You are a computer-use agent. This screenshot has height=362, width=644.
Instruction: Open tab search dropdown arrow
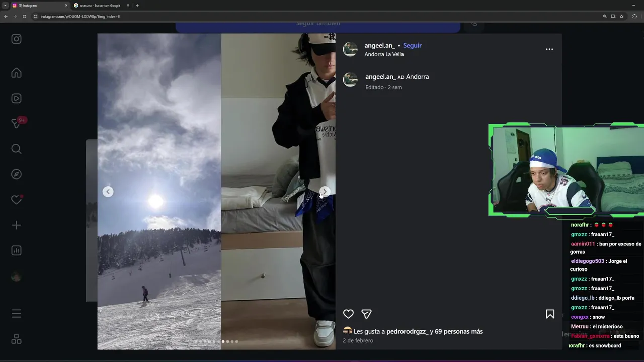tap(5, 5)
